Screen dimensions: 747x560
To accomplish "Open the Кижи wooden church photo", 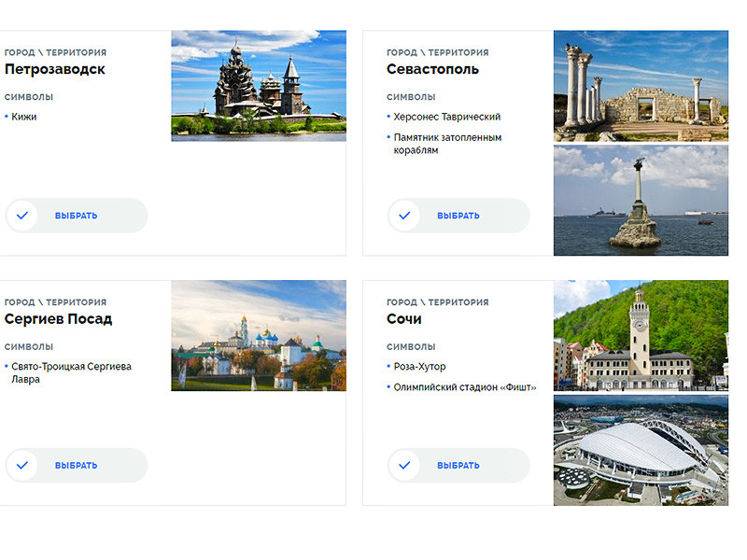I will pyautogui.click(x=258, y=86).
